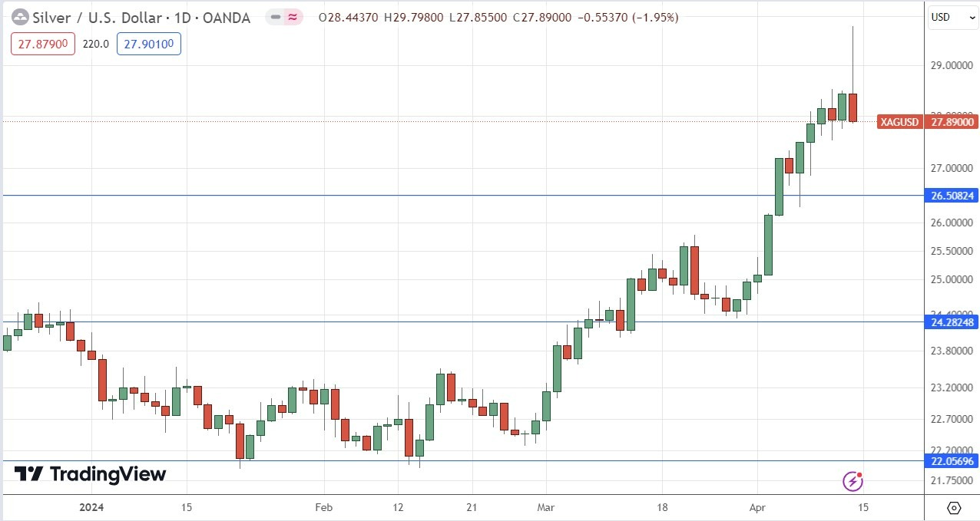Select the 24.28248 support line label
This screenshot has width=980, height=521.
coord(950,322)
